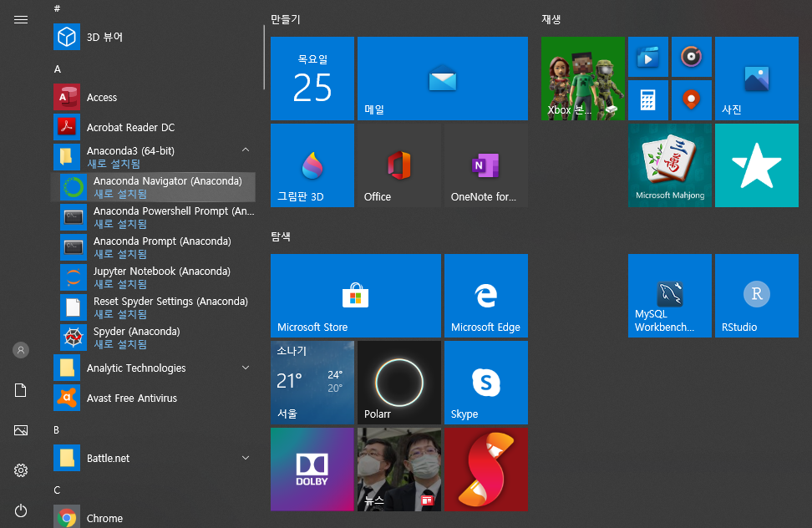Viewport: 812px width, 528px height.
Task: Open the 메일 tile
Action: click(x=443, y=79)
